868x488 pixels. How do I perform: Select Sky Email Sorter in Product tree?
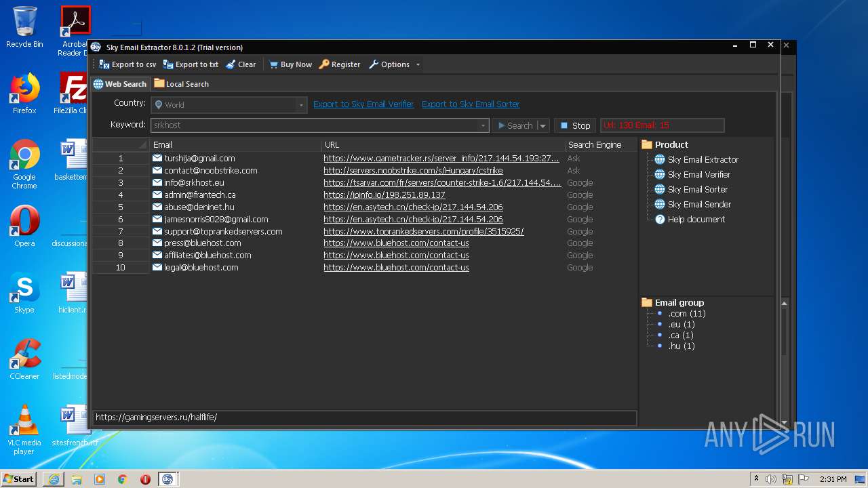coord(697,189)
